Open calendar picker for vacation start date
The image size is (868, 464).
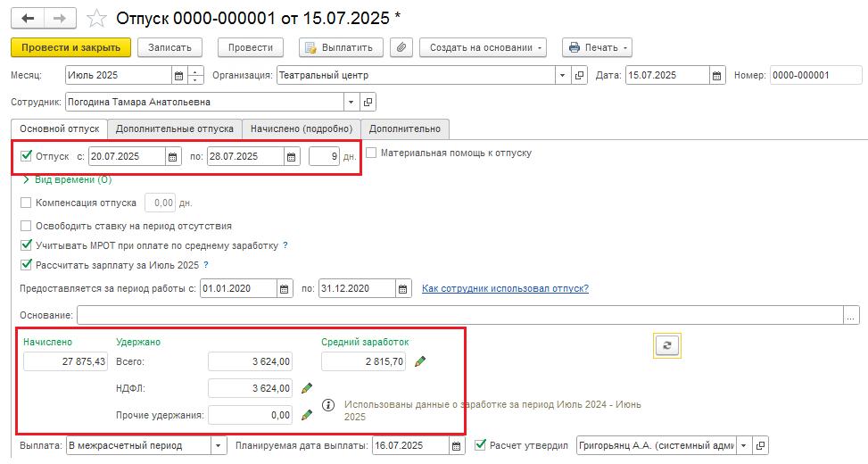pyautogui.click(x=173, y=157)
